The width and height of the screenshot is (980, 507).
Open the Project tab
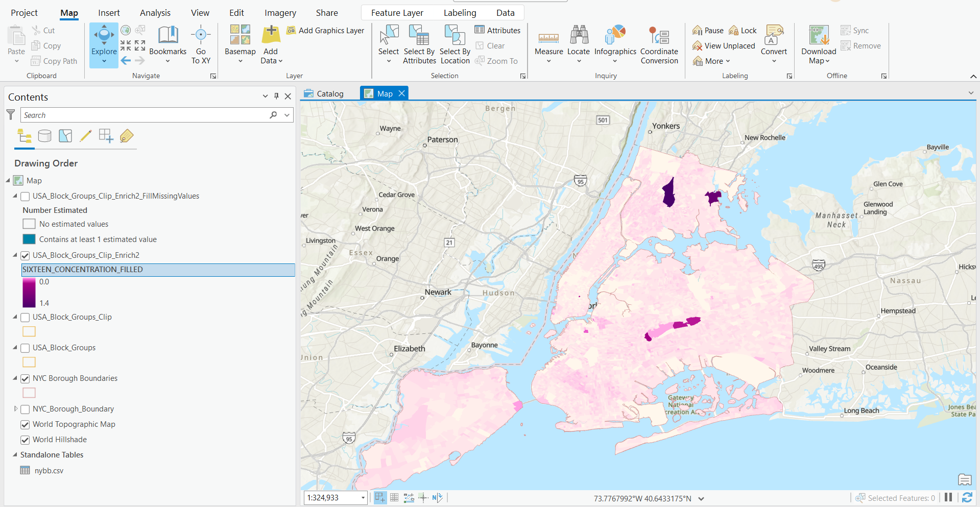pyautogui.click(x=25, y=13)
